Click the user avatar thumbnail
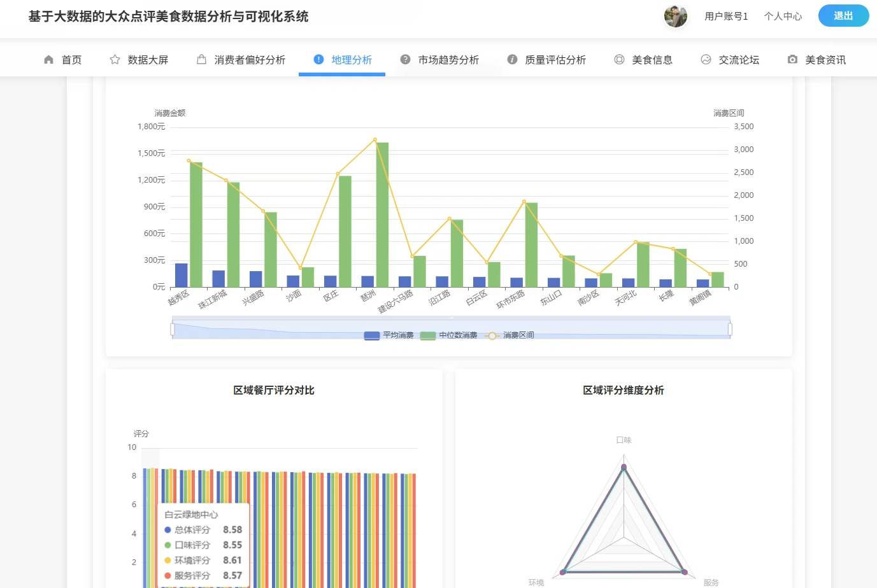The width and height of the screenshot is (877, 588). 676,16
